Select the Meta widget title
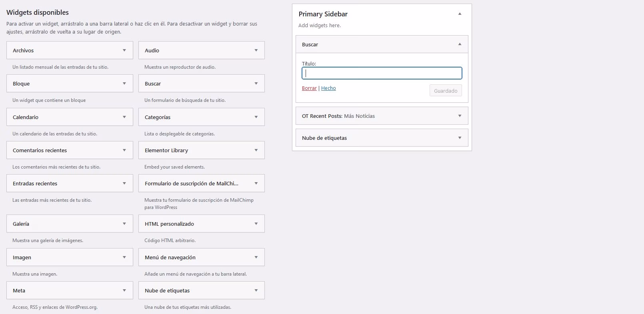644x314 pixels. [19, 290]
